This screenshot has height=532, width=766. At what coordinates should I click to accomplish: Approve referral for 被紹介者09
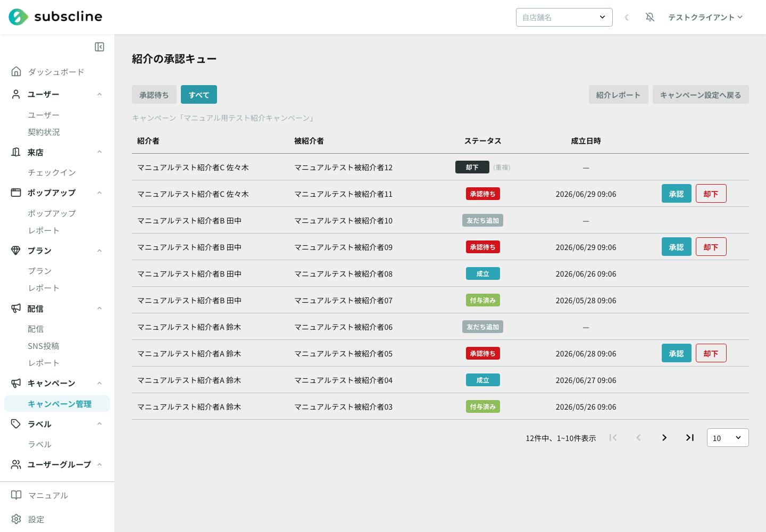(x=677, y=247)
